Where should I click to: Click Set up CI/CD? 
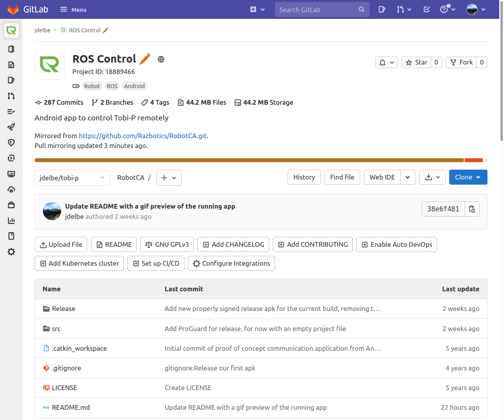click(156, 263)
